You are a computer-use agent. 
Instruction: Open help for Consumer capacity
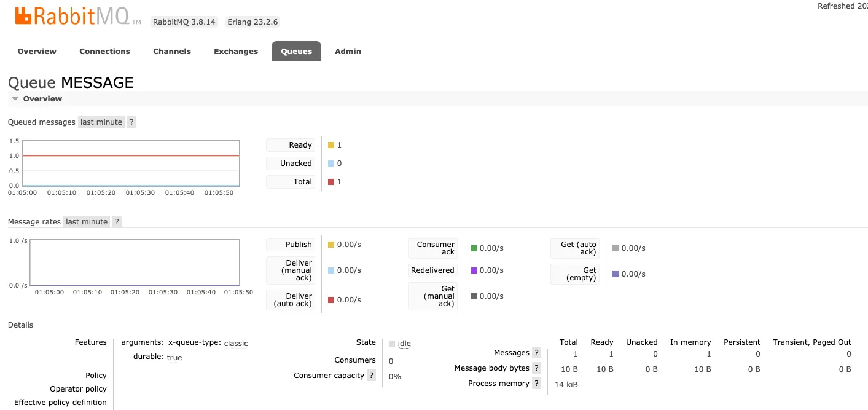tap(371, 376)
